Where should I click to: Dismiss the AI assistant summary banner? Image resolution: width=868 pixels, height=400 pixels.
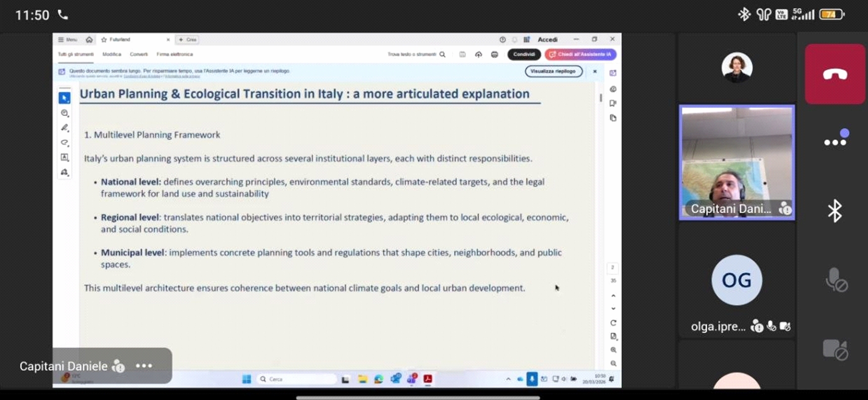(595, 71)
